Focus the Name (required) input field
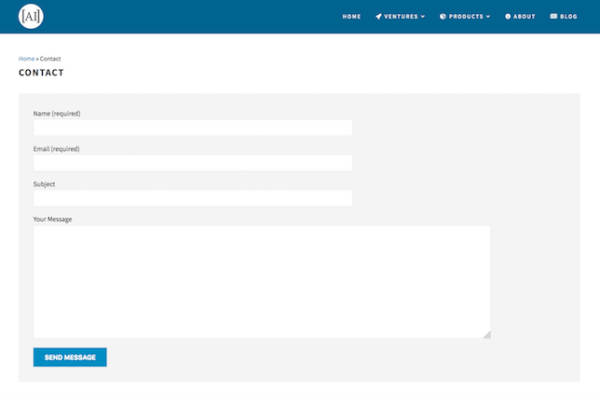Screen dimensions: 600x400 (x=192, y=127)
